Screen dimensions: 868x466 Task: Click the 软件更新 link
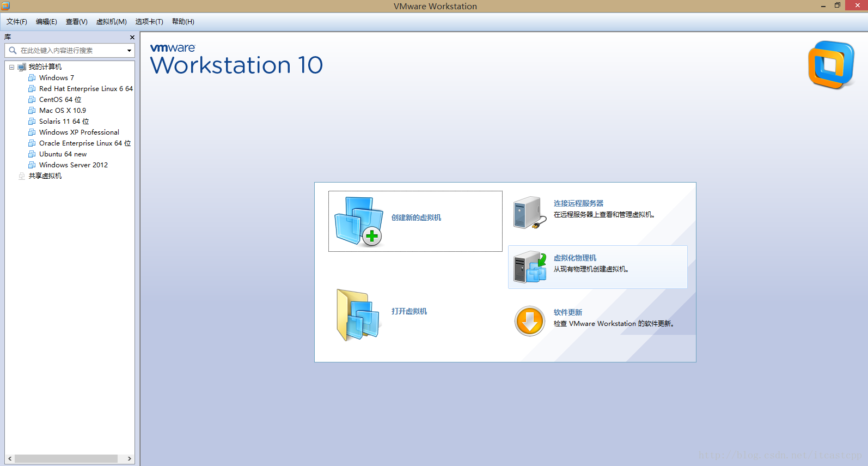[568, 312]
